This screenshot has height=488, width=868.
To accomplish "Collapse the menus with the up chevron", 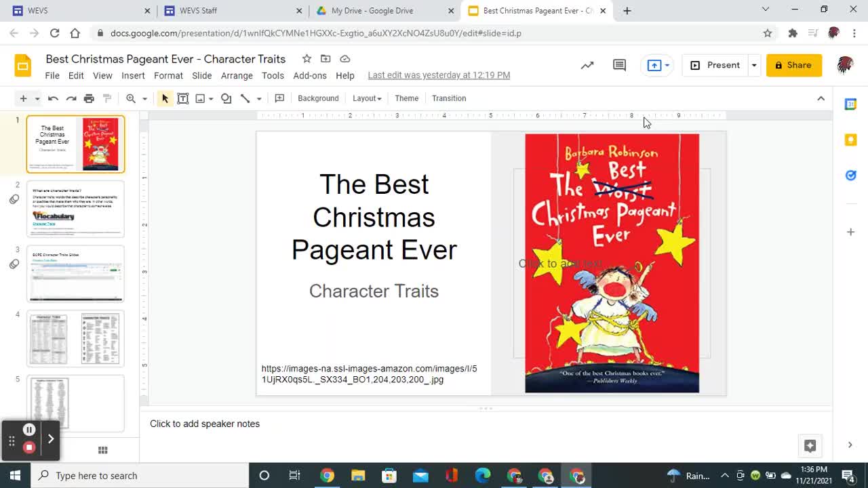I will 821,98.
